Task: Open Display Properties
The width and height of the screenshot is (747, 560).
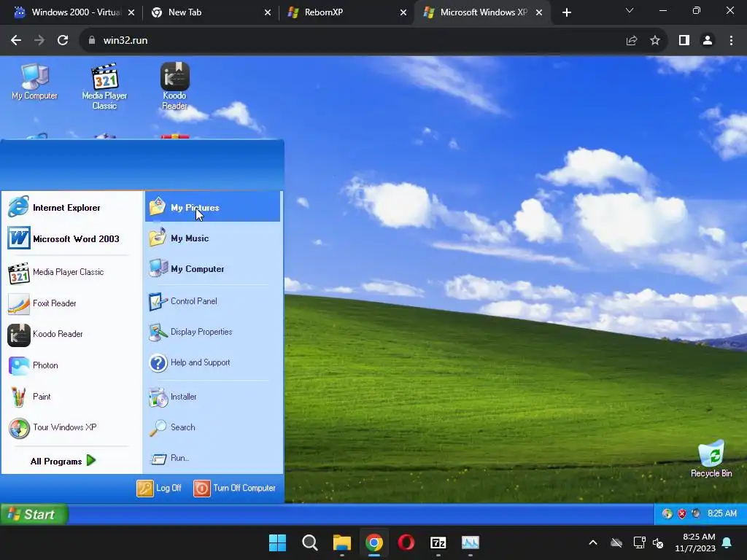Action: (212, 332)
